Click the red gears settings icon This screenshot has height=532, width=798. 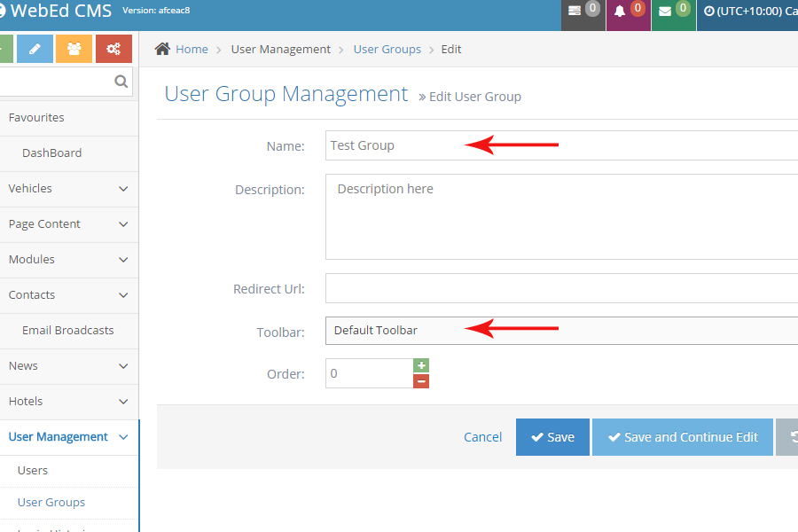pyautogui.click(x=113, y=49)
